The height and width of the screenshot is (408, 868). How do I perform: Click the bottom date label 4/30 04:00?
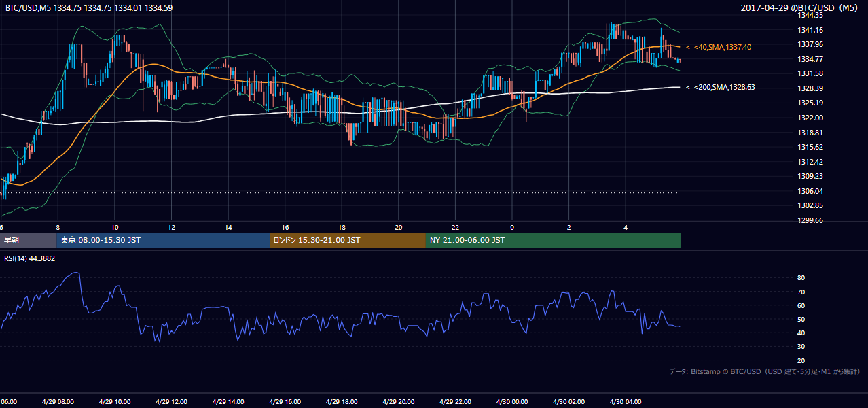click(625, 402)
